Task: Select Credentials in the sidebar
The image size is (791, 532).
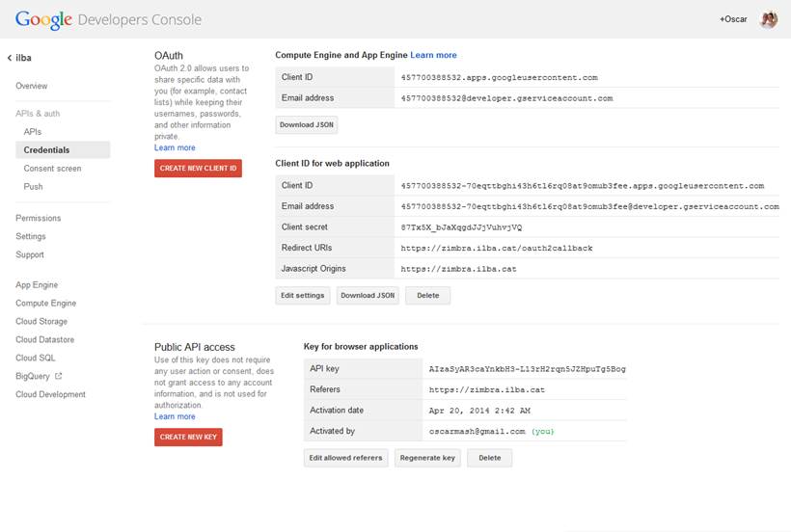Action: click(x=63, y=149)
